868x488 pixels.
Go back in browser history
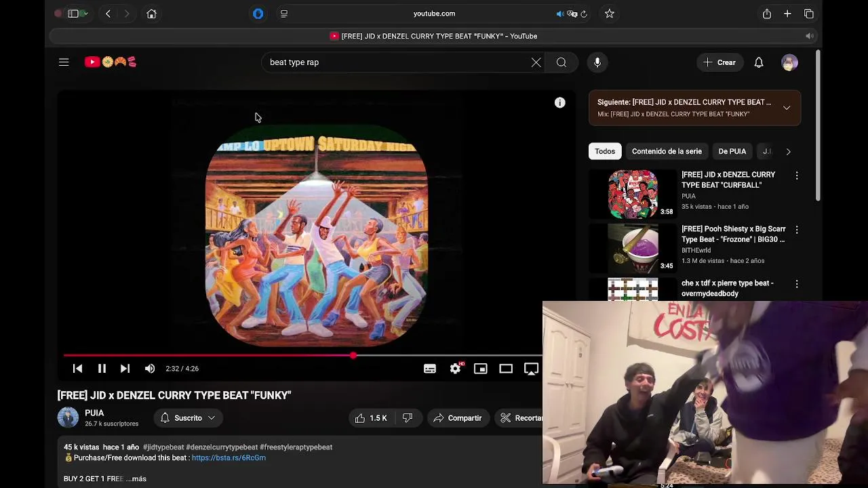(108, 14)
